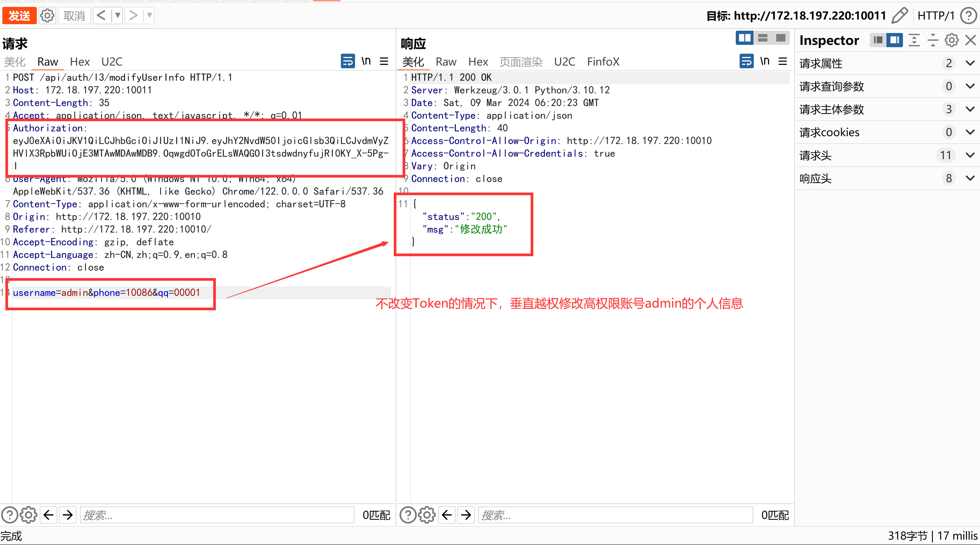Open request panel hamburger menu
The height and width of the screenshot is (545, 980).
[x=384, y=61]
